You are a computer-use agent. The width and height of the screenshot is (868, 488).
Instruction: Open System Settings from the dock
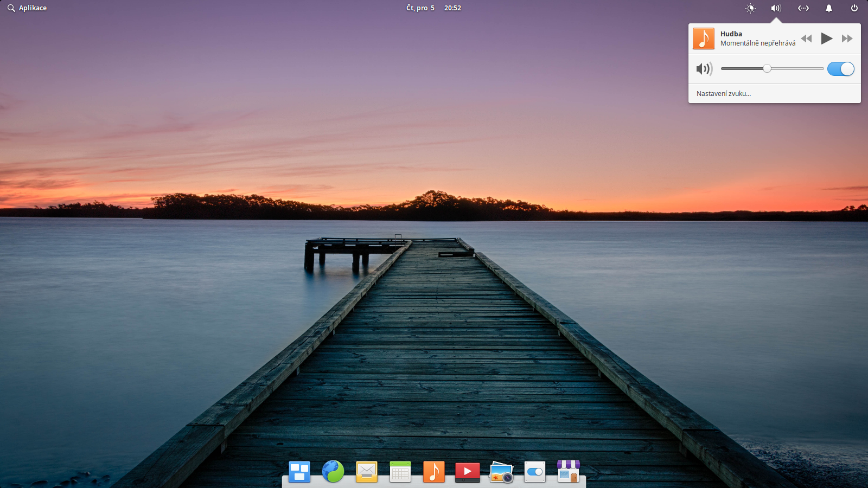pos(534,471)
